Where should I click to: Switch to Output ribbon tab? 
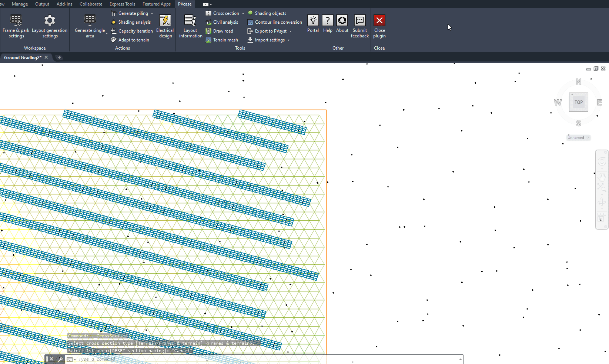coord(42,4)
